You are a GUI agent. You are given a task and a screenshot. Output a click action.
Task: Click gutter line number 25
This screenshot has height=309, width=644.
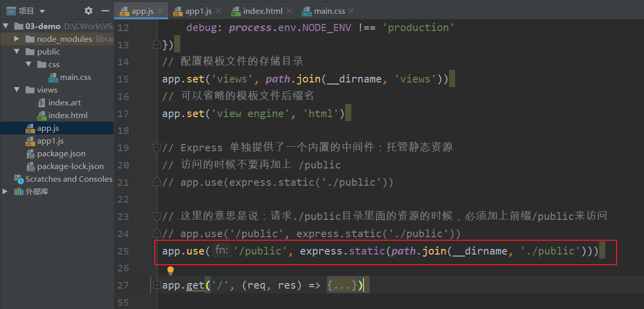123,251
